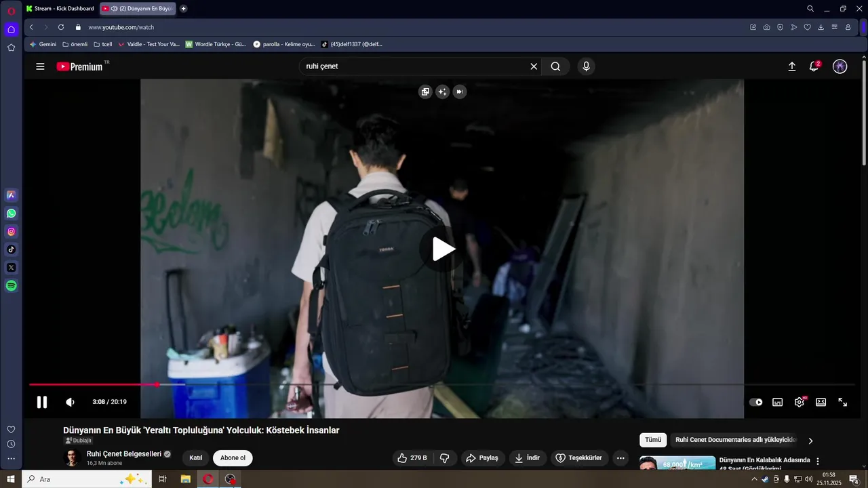
Task: Open Opera sidebar history clock icon
Action: (11, 444)
